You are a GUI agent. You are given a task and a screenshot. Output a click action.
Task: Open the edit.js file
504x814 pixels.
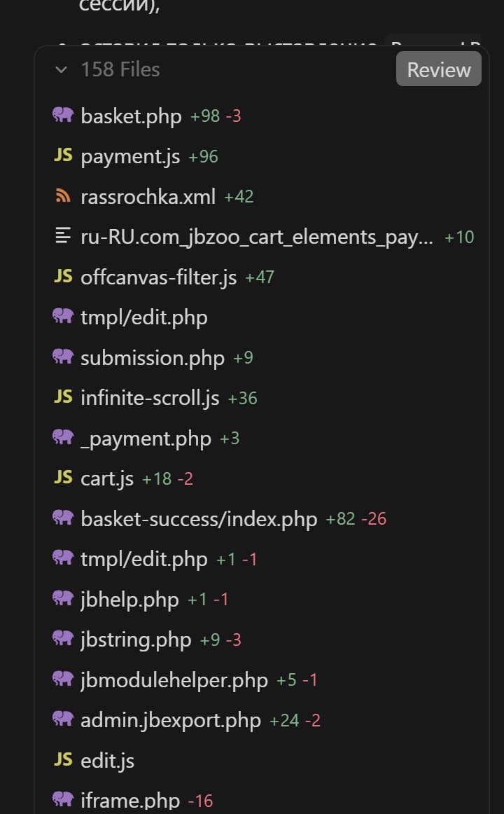[107, 761]
